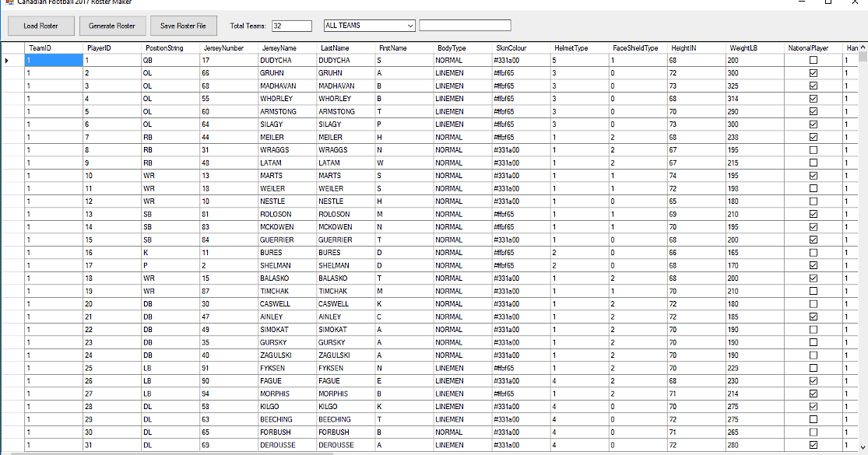The width and height of the screenshot is (868, 455).
Task: Click the HelmetType column header
Action: coord(580,48)
